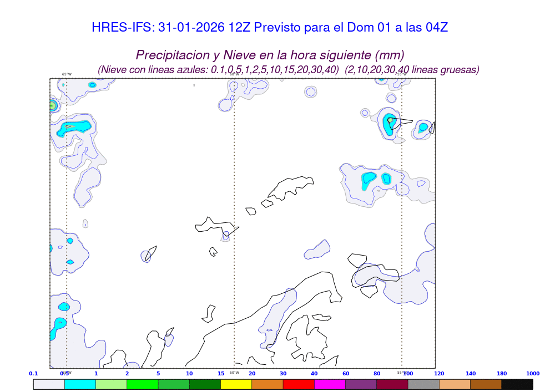Click the brown legend swatch
The image size is (555, 392).
(486, 384)
